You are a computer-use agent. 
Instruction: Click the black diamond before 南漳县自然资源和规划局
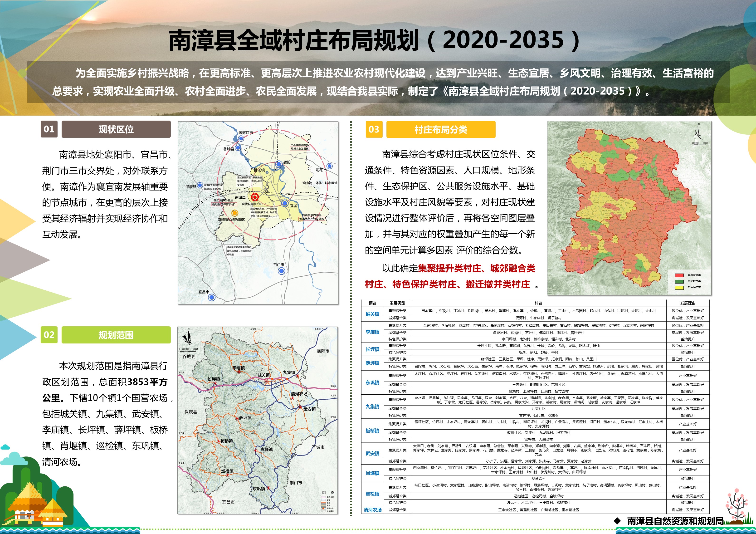coord(617,521)
